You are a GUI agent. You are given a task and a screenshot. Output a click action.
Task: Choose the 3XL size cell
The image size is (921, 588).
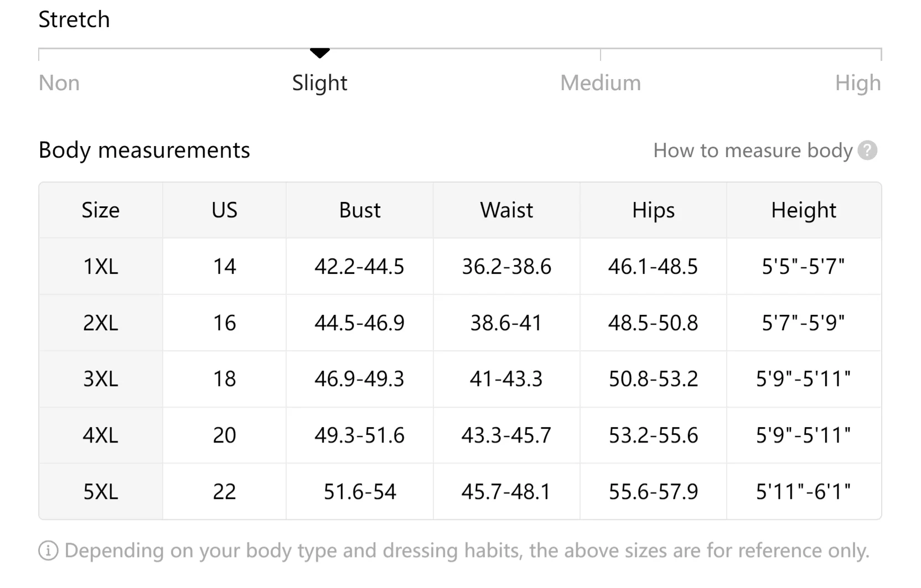[101, 379]
